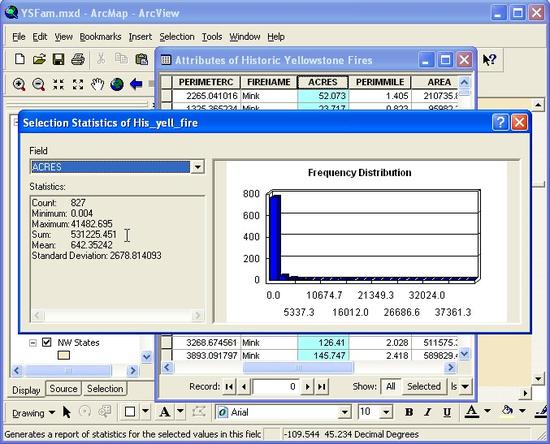The height and width of the screenshot is (444, 550).
Task: Switch to the Source tab
Action: pos(63,389)
